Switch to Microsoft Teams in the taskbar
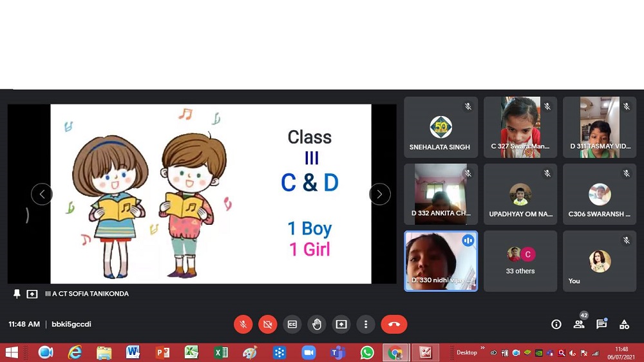 pos(337,352)
